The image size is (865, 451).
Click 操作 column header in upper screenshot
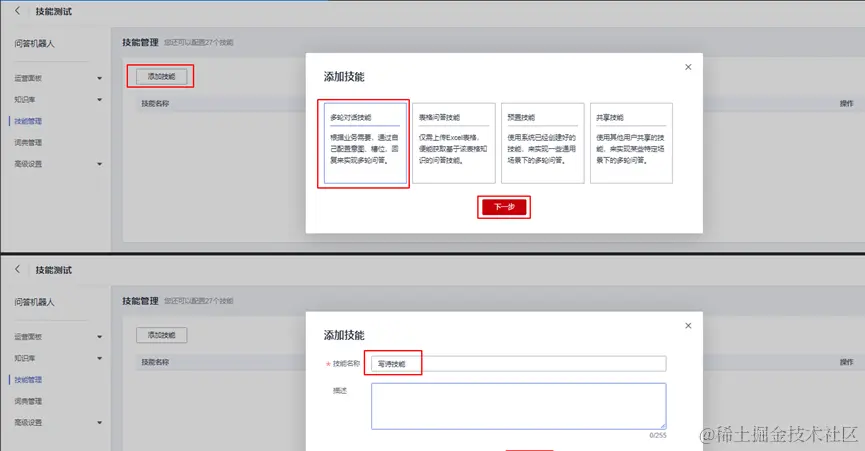coord(846,104)
